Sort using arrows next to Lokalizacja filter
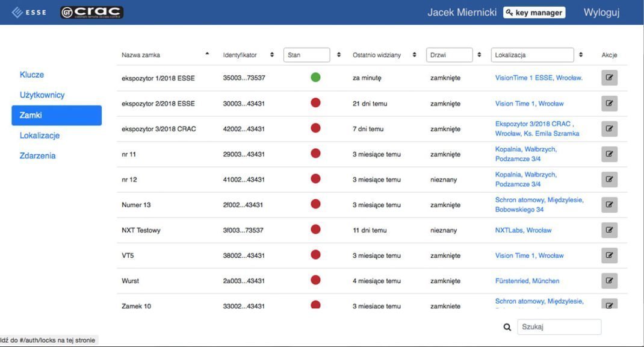Screen dimensions: 644x347 pyautogui.click(x=581, y=55)
